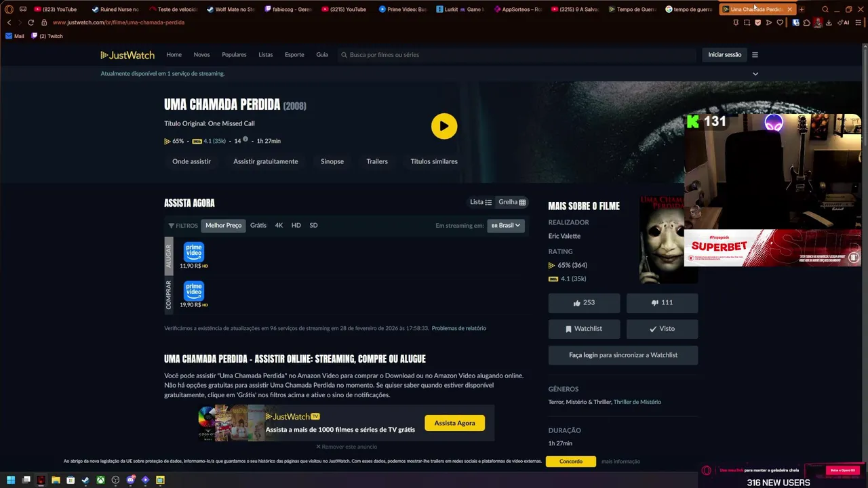The height and width of the screenshot is (488, 868).
Task: Click the browser address bar URL
Action: click(119, 22)
